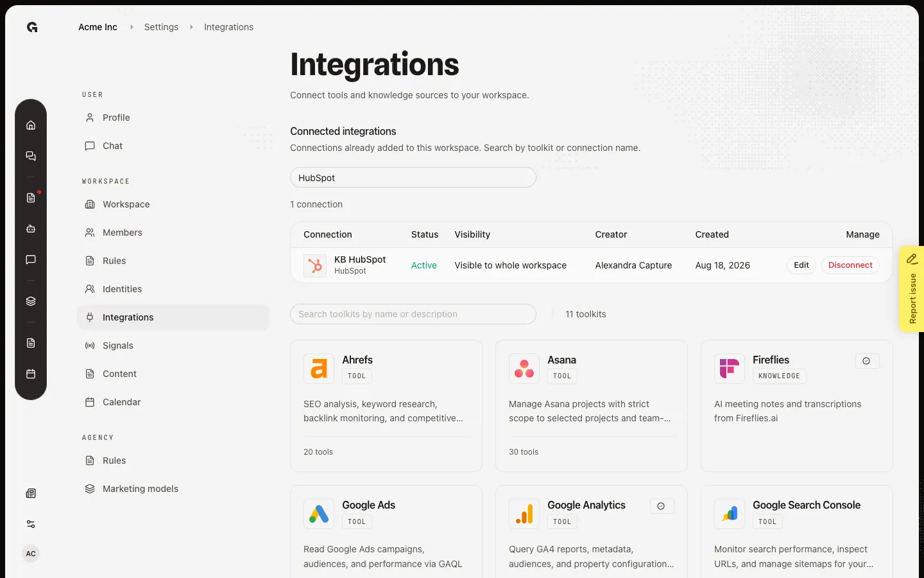The width and height of the screenshot is (924, 578).
Task: Click the Manage column header
Action: (862, 234)
